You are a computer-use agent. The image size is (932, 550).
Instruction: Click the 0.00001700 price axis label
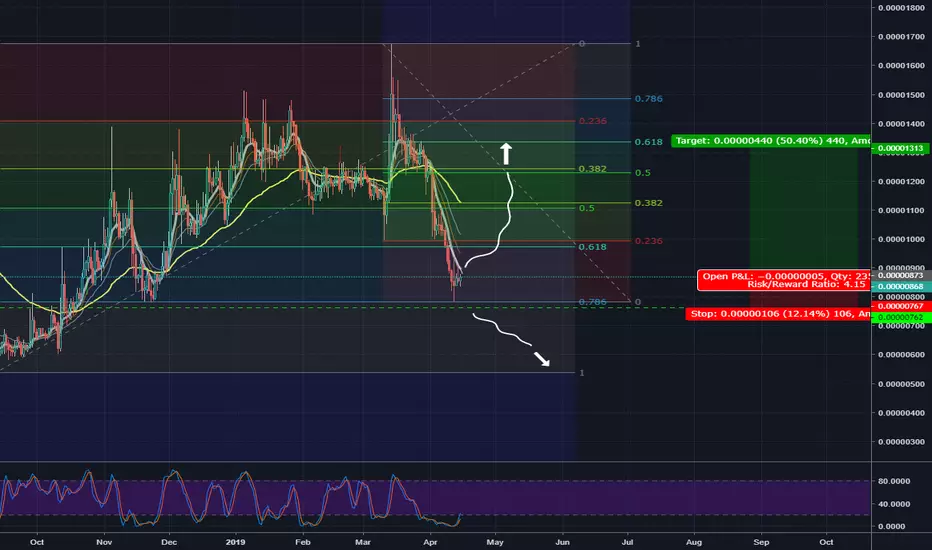tap(901, 37)
